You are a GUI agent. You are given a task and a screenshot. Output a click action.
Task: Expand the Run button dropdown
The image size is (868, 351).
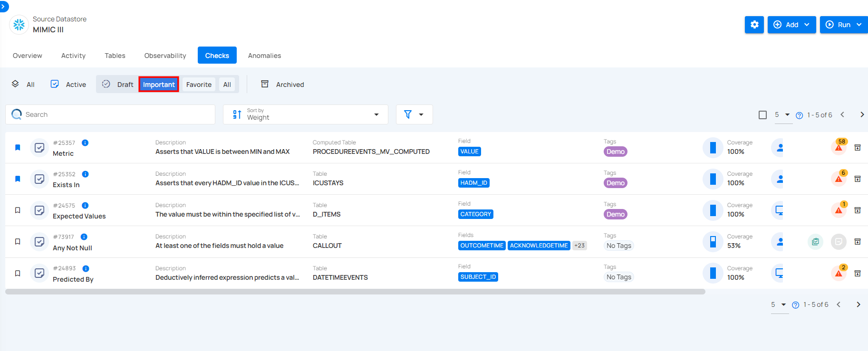pyautogui.click(x=859, y=25)
